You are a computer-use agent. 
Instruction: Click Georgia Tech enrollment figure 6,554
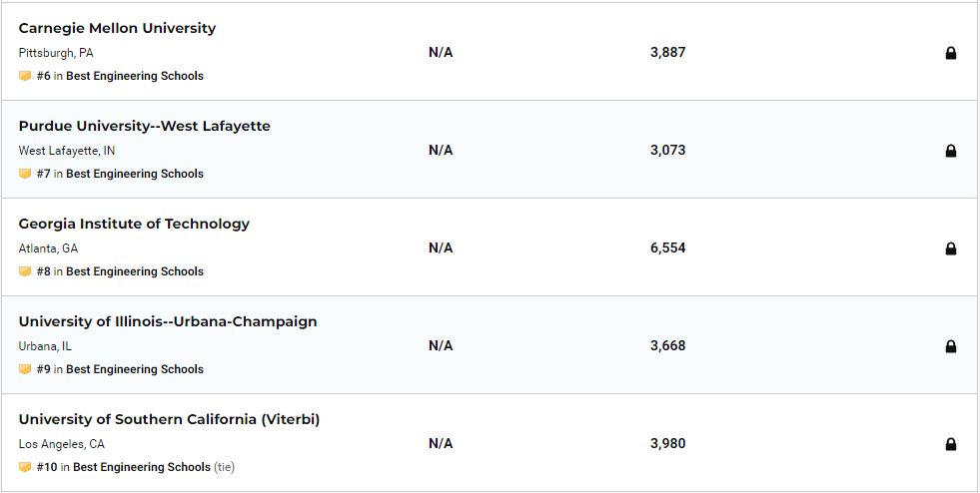coord(667,247)
